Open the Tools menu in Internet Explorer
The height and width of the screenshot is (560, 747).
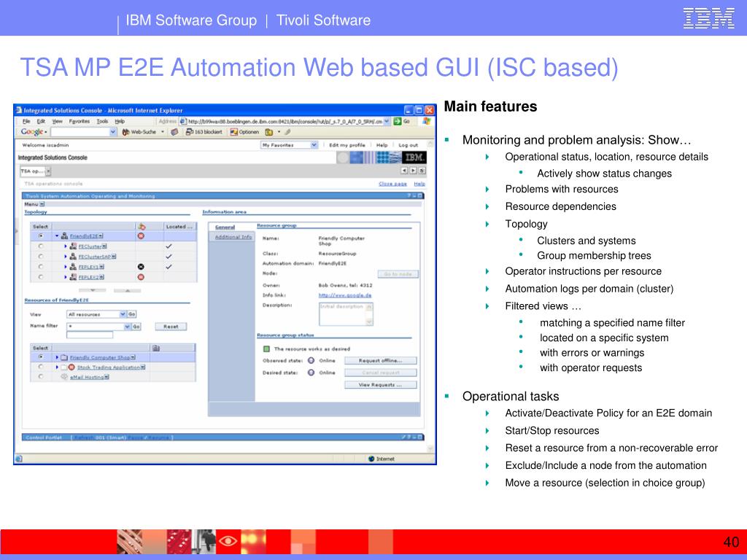tap(102, 122)
